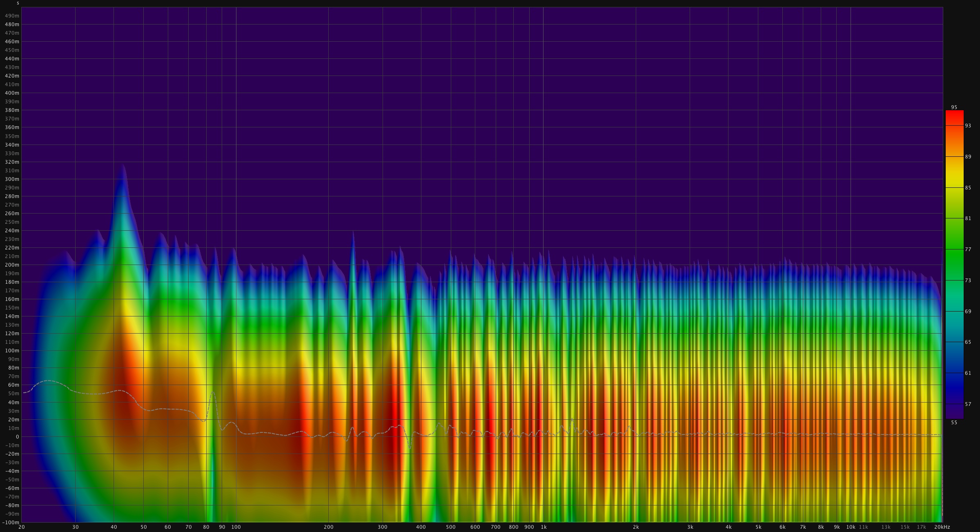Click the 10k frequency axis label
Screen dimensions: 980x532
click(851, 527)
